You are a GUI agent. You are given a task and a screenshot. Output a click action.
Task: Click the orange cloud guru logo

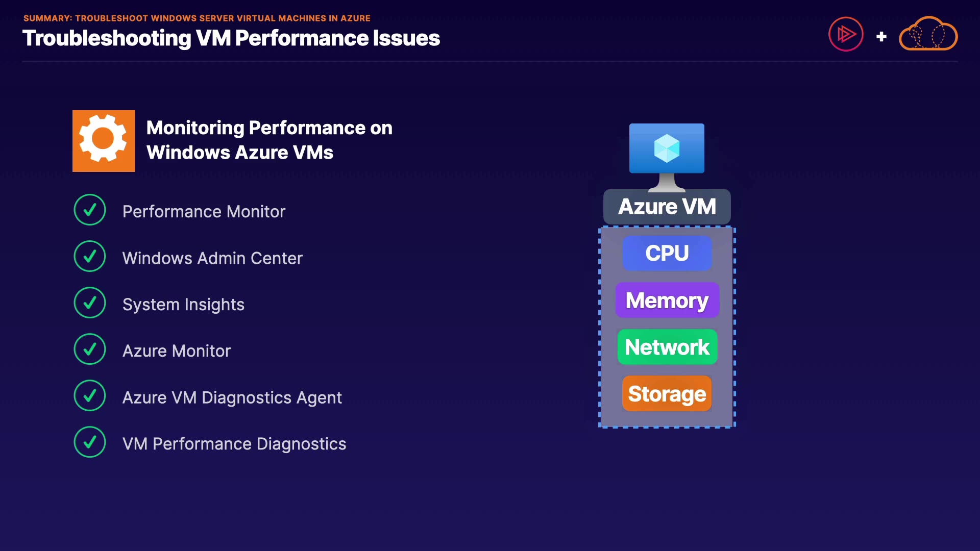(928, 34)
